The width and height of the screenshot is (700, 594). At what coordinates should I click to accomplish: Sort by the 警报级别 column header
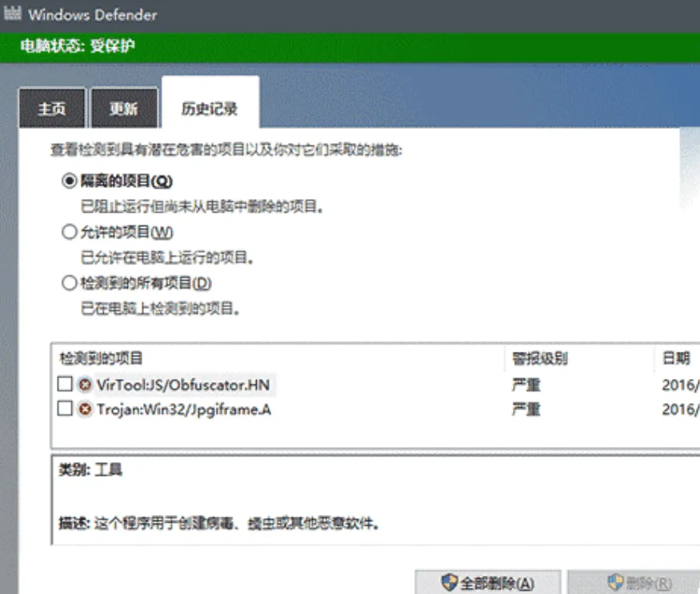(536, 358)
